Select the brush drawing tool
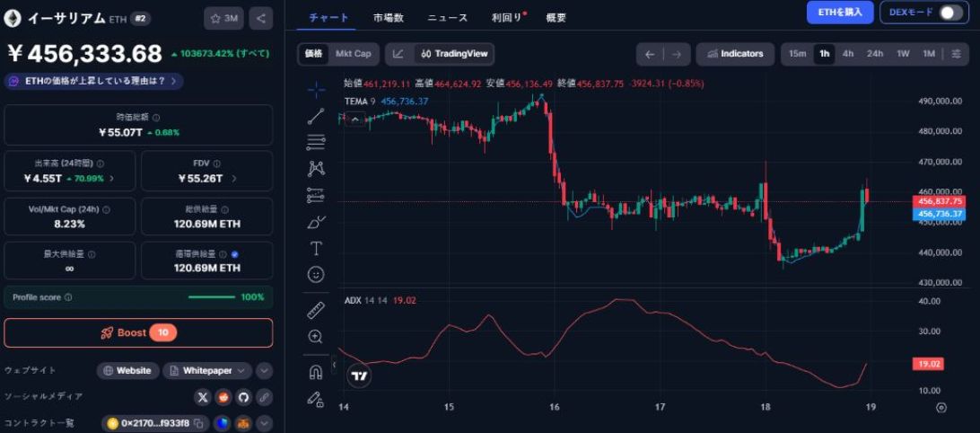This screenshot has height=433, width=980. pyautogui.click(x=316, y=222)
